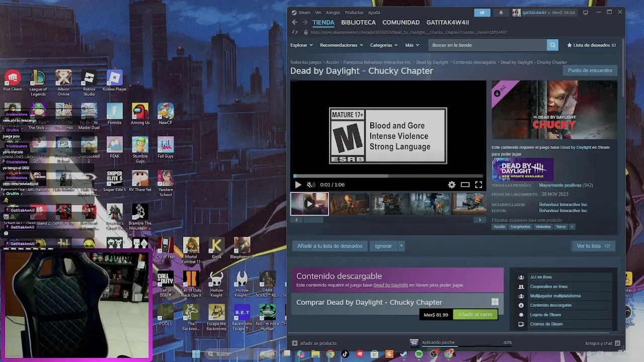Go forward in Steam navigation
Image resolution: width=644 pixels, height=362 pixels.
tap(305, 22)
